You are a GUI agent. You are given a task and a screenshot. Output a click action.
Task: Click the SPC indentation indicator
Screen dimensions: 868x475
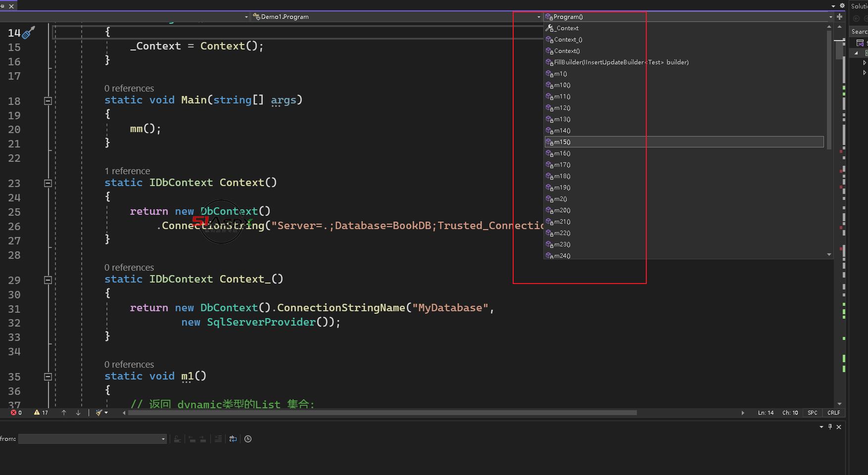point(812,413)
